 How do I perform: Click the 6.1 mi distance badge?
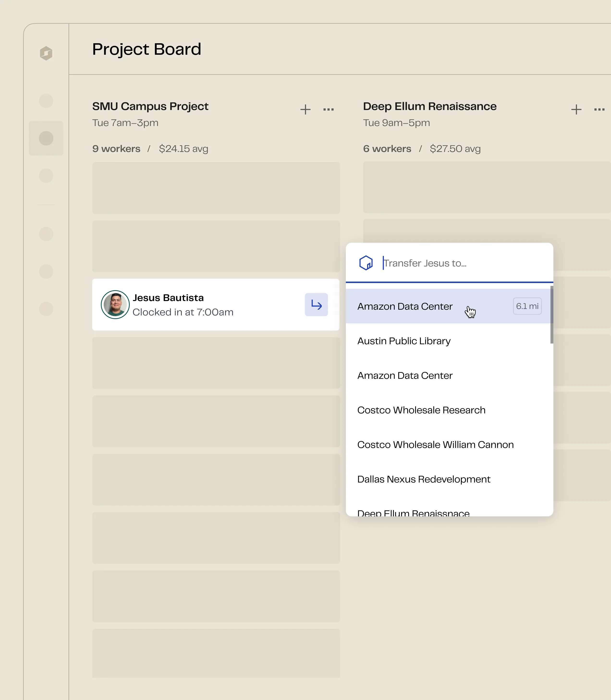click(527, 306)
